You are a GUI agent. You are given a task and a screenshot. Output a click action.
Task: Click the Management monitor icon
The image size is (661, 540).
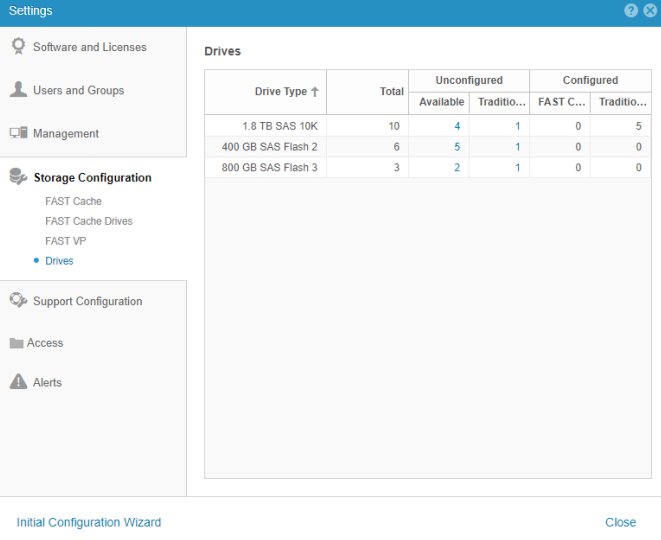click(18, 133)
